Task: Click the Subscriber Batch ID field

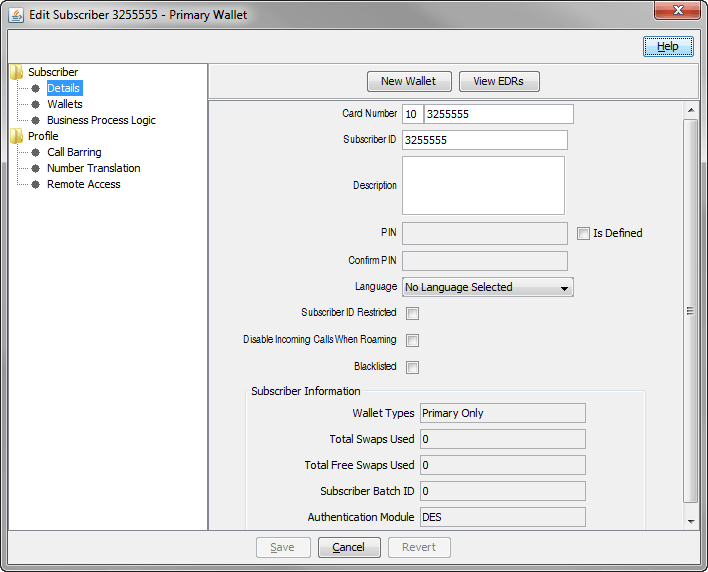Action: click(503, 491)
